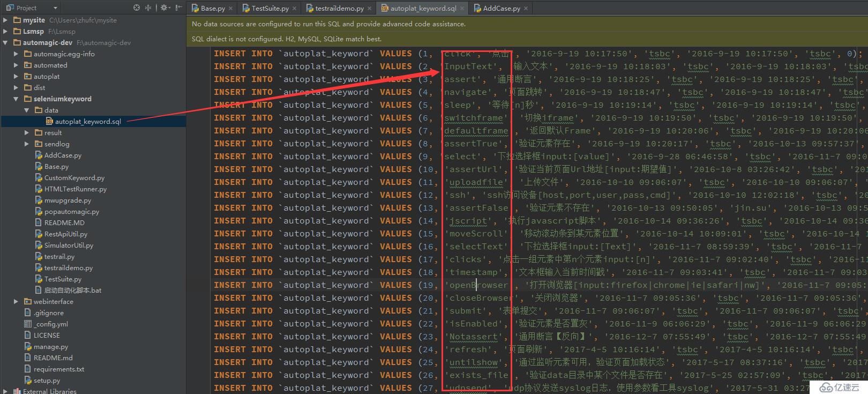Viewport: 868px width, 394px height.
Task: Collapse the seleniumkeyword folder
Action: pyautogui.click(x=16, y=99)
